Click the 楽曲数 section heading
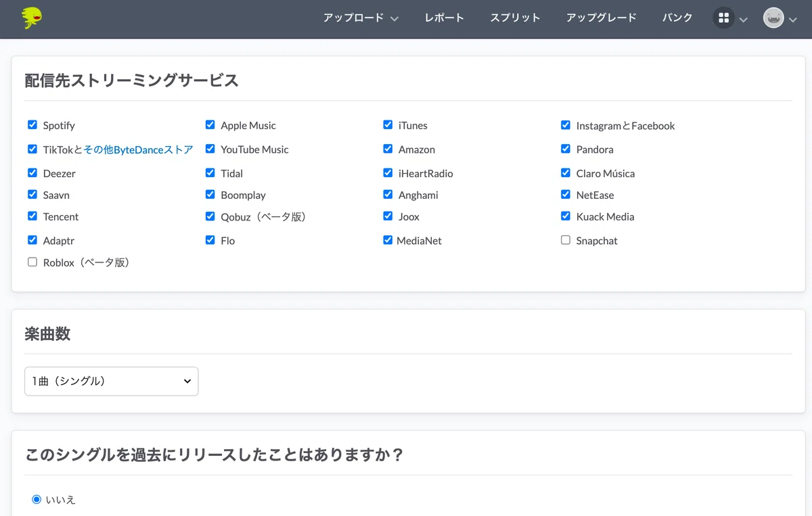This screenshot has width=812, height=516. 47,334
